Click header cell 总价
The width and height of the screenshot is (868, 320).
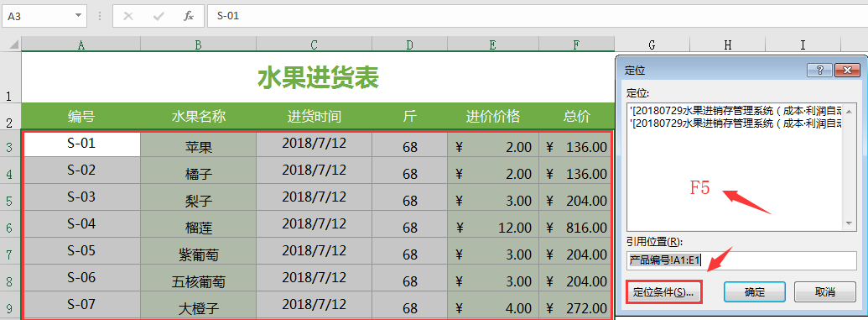point(576,117)
